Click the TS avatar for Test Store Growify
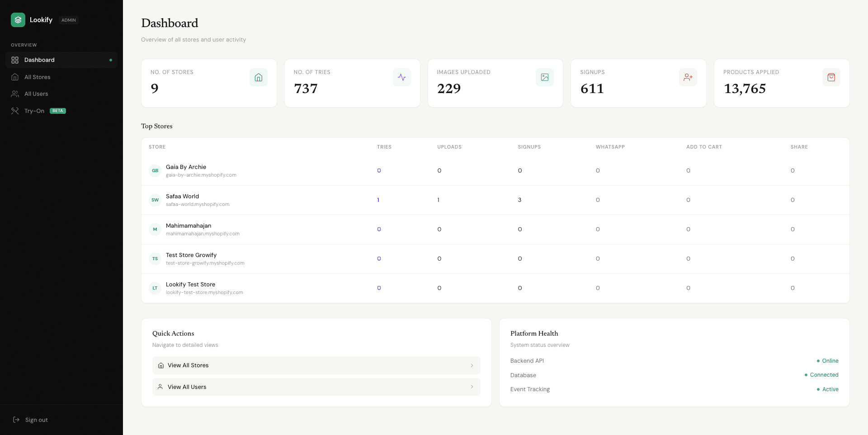The image size is (868, 435). pyautogui.click(x=155, y=259)
